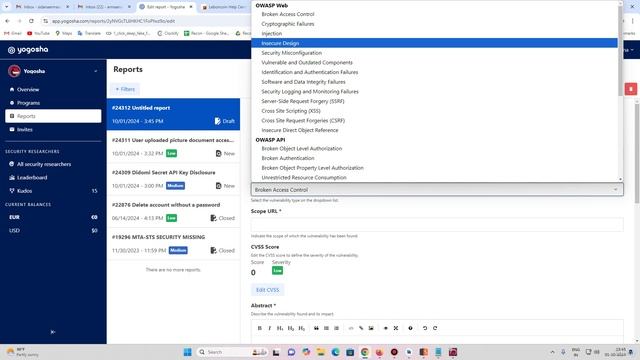This screenshot has width=640, height=360.
Task: Undo last edit in Abstract editor
Action: click(x=425, y=328)
